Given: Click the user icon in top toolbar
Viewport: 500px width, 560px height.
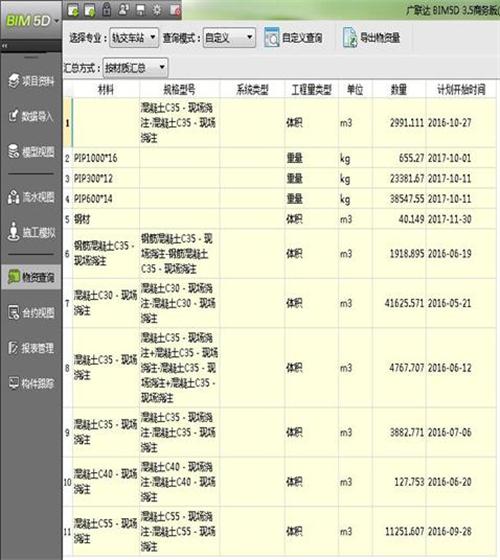Looking at the screenshot, I should (123, 9).
